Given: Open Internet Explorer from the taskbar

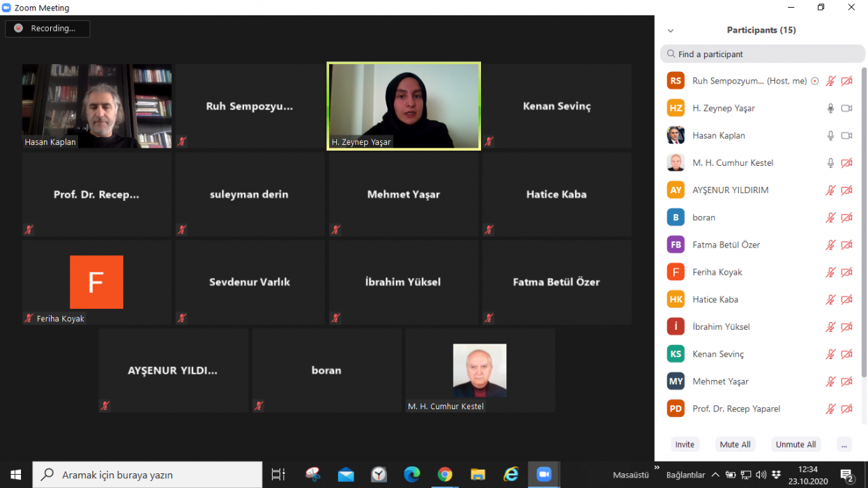Looking at the screenshot, I should tap(511, 475).
